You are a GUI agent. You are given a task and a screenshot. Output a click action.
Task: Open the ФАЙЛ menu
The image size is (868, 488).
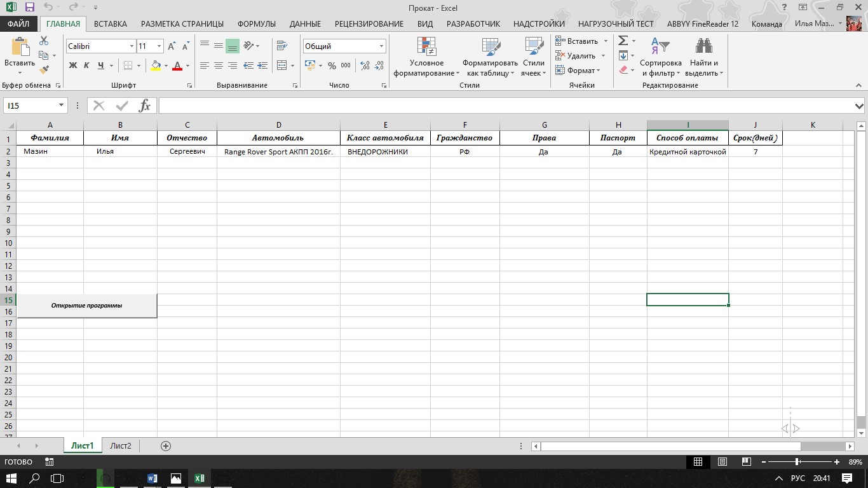[19, 24]
